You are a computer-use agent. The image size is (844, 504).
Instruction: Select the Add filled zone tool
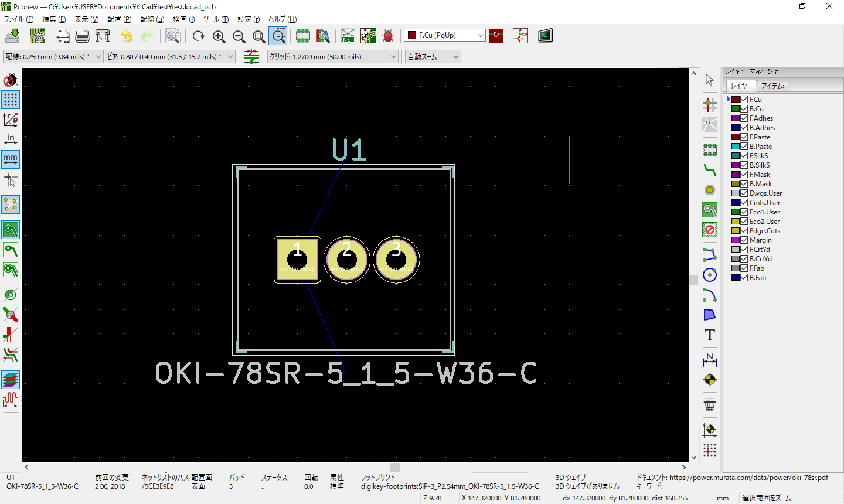710,210
